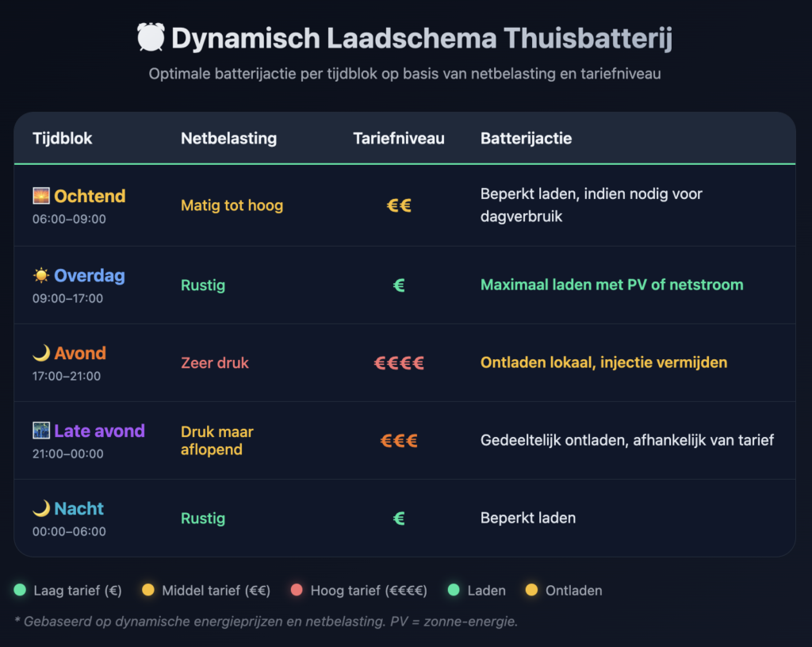Click the red Hoog tarief legend dot
Screen dimensions: 812x647
pyautogui.click(x=297, y=590)
